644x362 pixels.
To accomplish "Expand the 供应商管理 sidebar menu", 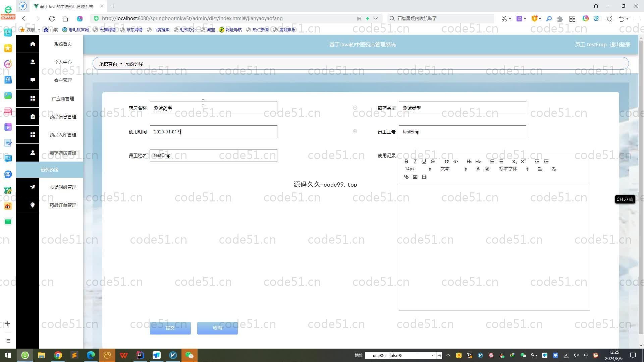I will point(63,99).
